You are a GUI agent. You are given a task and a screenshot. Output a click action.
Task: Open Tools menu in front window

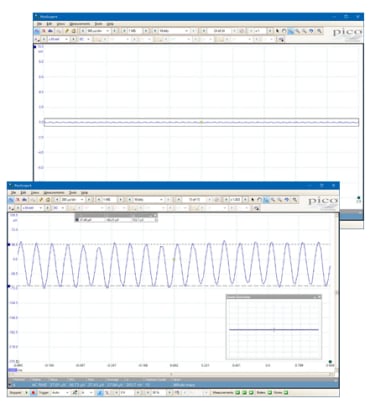pyautogui.click(x=73, y=193)
